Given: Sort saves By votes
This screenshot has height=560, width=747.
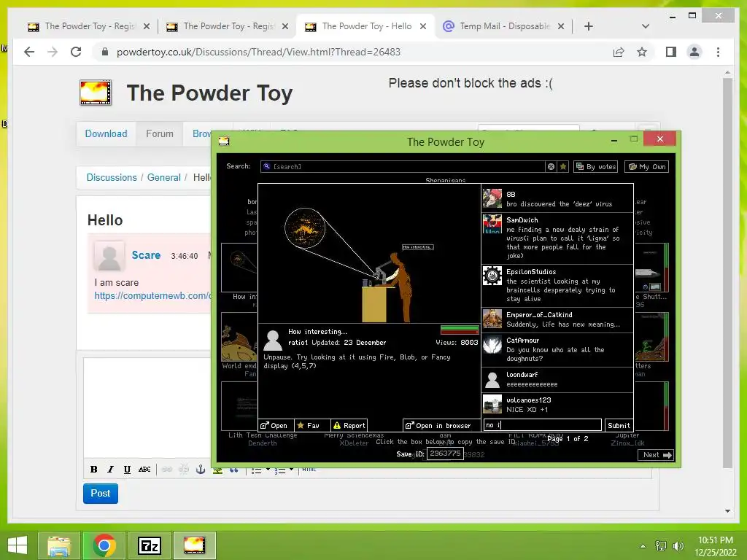Looking at the screenshot, I should point(595,167).
